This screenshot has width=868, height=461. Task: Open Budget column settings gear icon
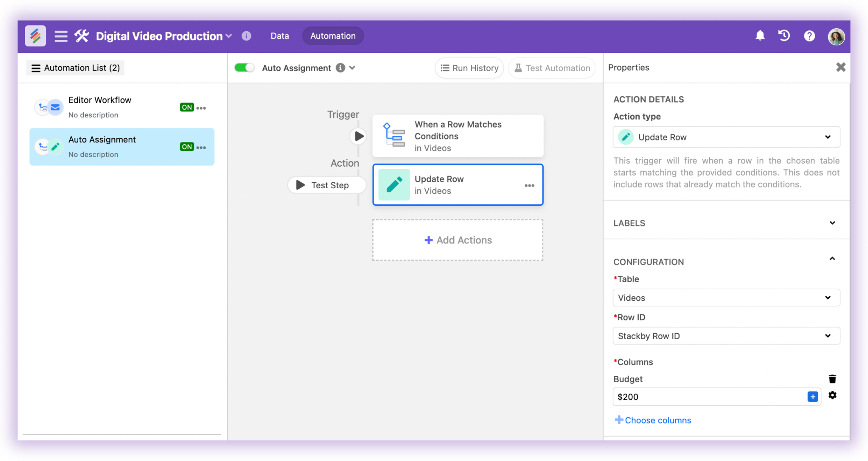click(832, 395)
